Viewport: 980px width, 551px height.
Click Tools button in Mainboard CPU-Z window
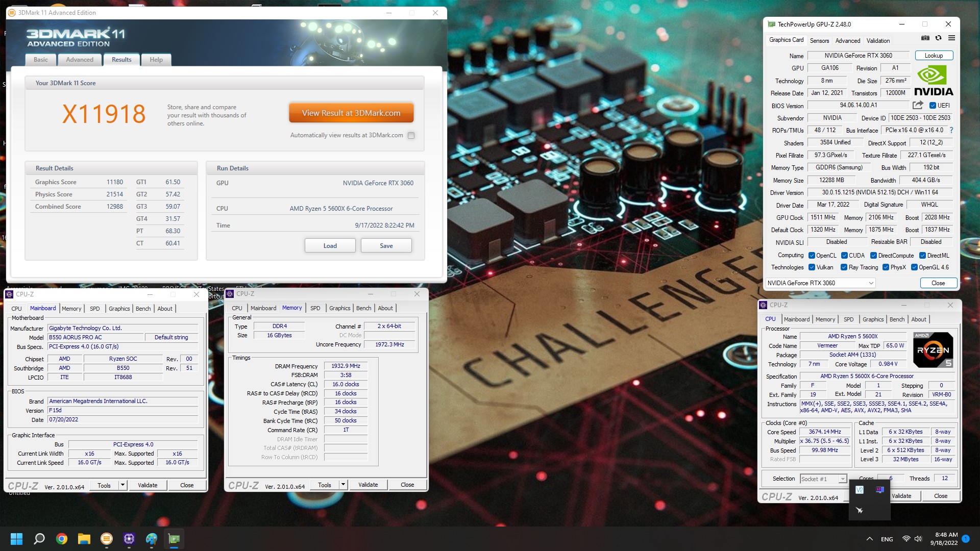(x=104, y=485)
